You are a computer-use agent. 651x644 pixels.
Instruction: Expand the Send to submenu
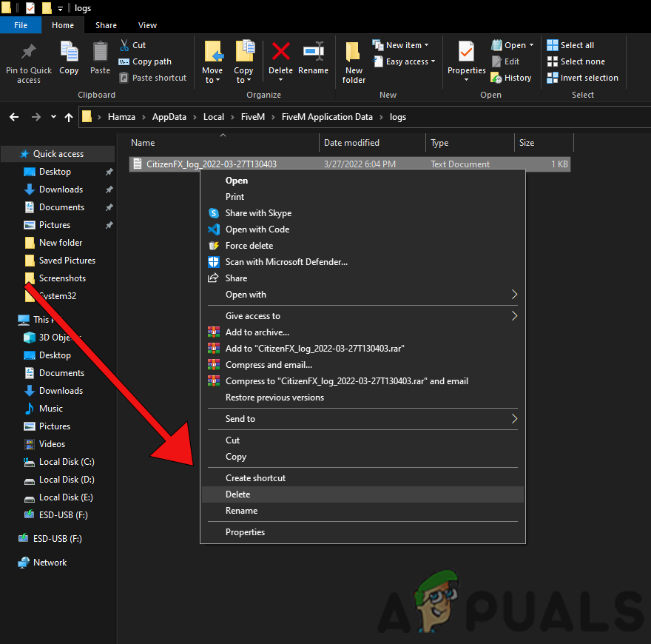[362, 419]
